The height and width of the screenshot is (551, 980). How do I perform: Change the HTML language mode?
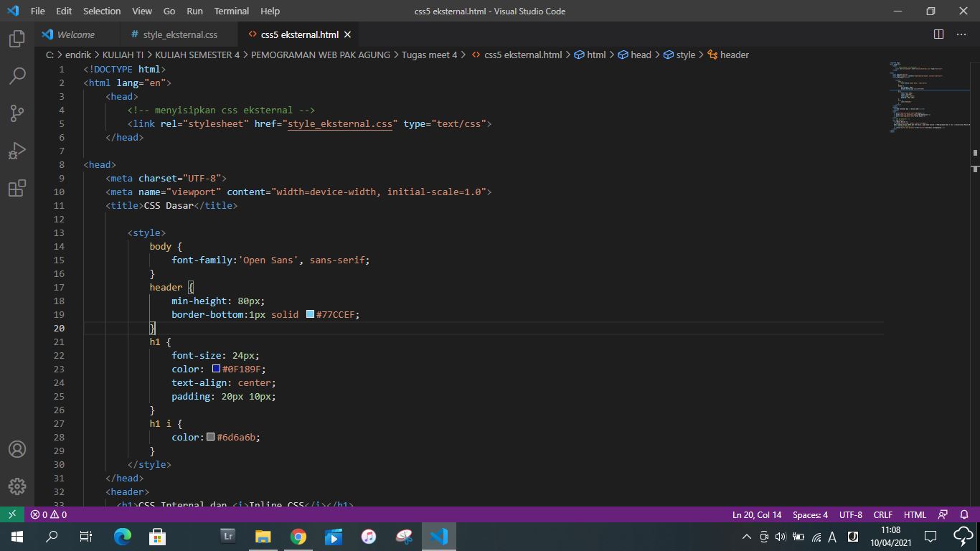pyautogui.click(x=915, y=514)
